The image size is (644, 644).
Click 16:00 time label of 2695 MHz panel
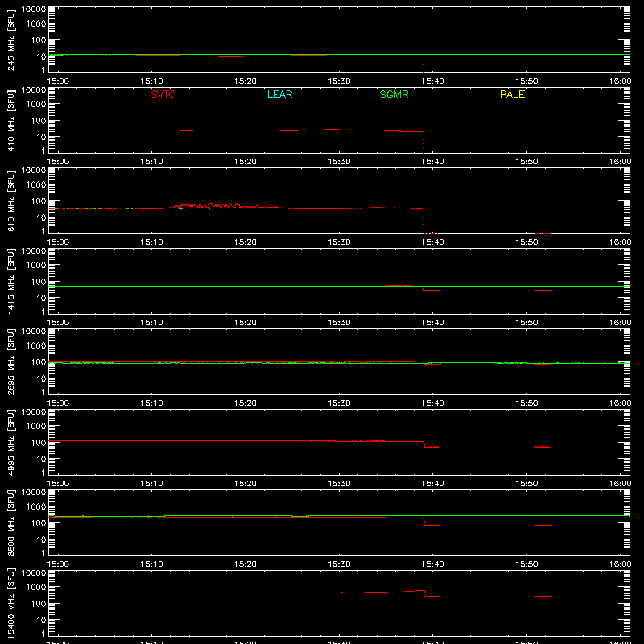tap(620, 403)
